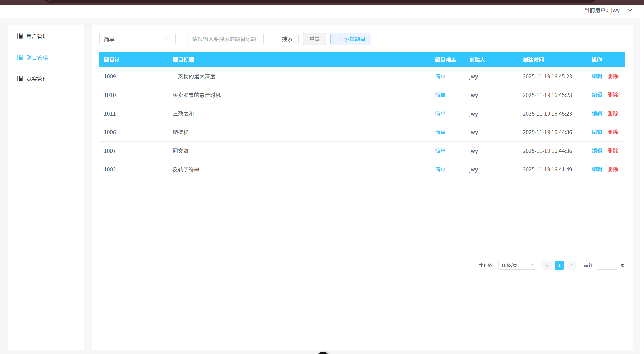Select page 1 in the pagination

[x=559, y=265]
